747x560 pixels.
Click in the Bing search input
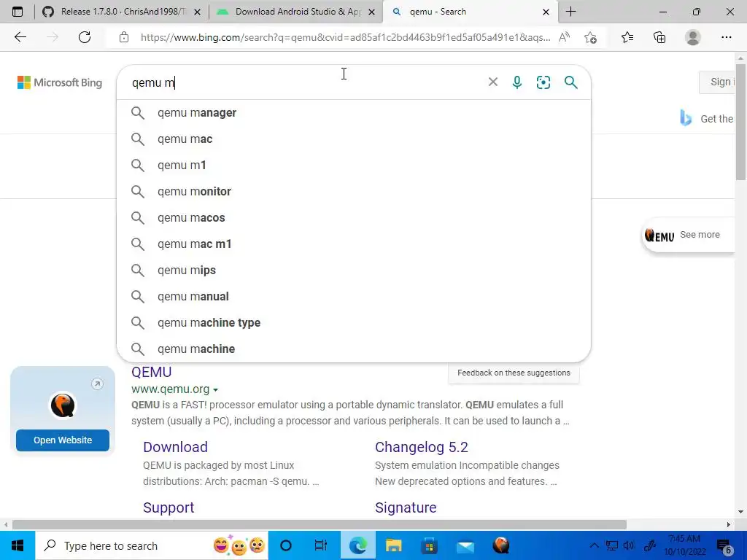[305, 82]
